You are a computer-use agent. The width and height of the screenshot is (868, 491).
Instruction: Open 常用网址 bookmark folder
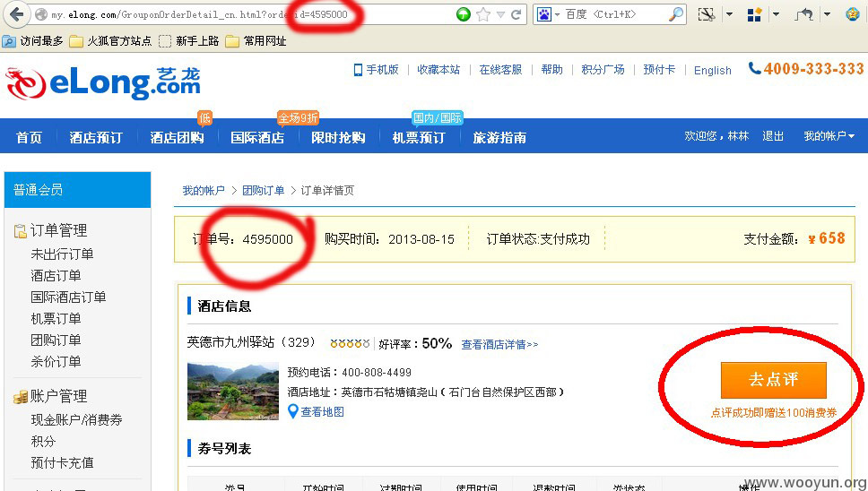click(x=256, y=41)
